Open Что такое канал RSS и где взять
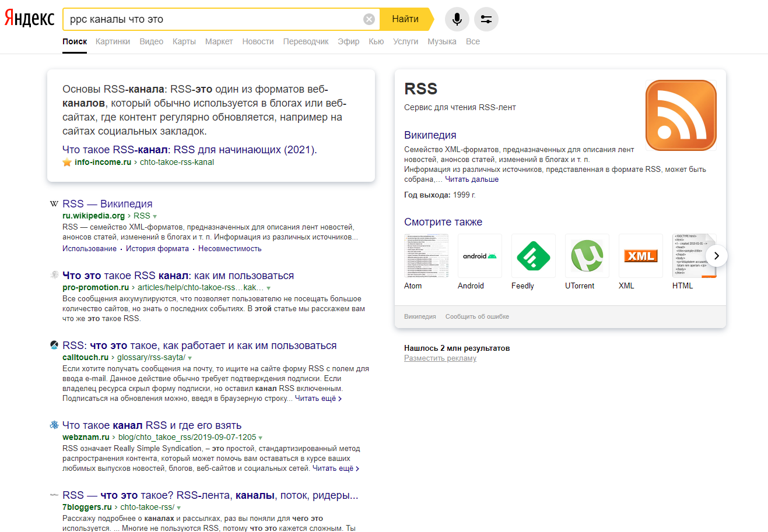The height and width of the screenshot is (532, 768). point(152,425)
